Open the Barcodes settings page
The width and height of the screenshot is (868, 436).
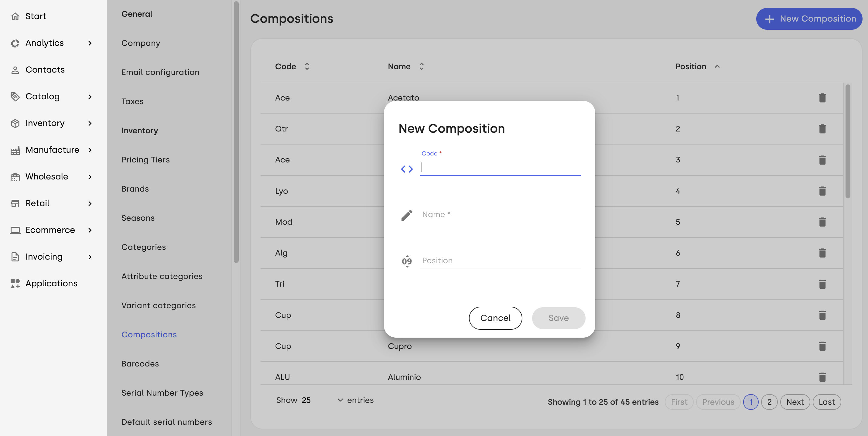pyautogui.click(x=140, y=363)
